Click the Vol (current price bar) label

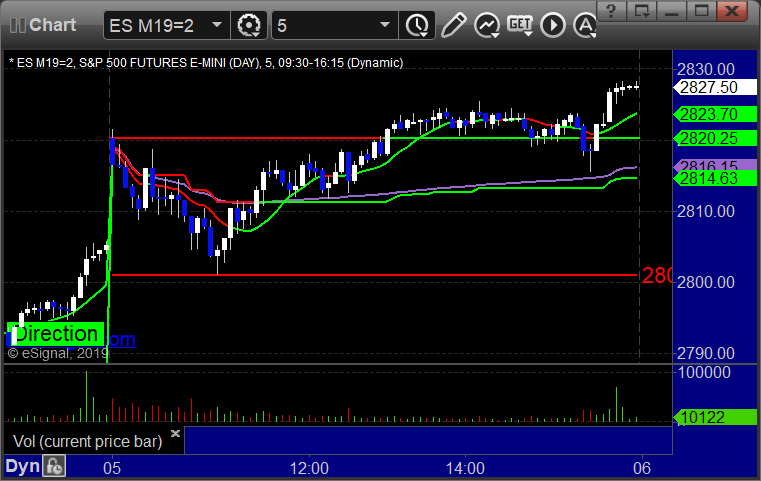pos(87,442)
